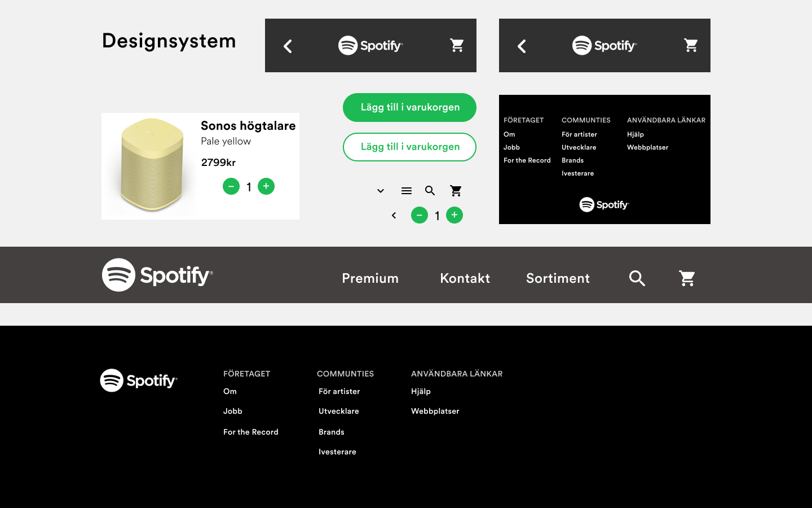
Task: Open Premium in desktop navbar
Action: click(370, 278)
